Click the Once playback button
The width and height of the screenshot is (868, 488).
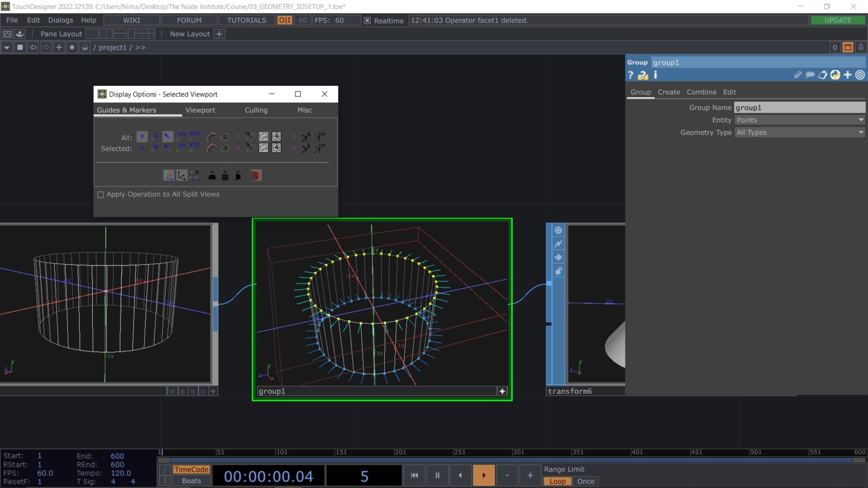click(585, 481)
